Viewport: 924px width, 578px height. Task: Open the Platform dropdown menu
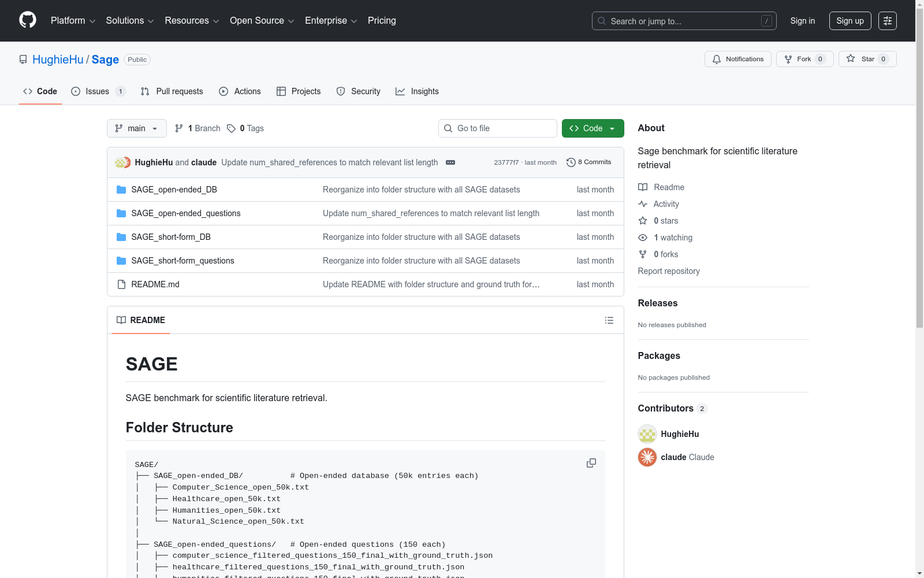(73, 21)
